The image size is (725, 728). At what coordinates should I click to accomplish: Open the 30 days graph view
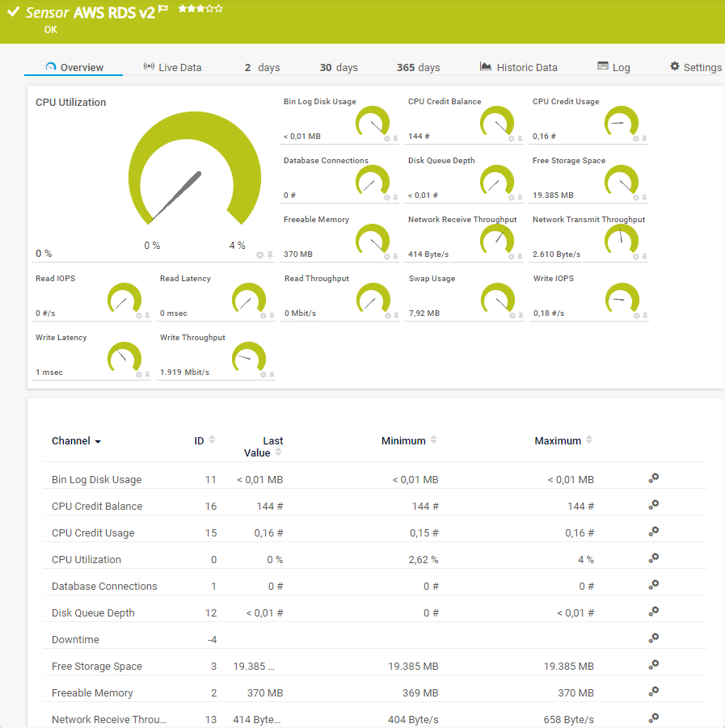pos(339,67)
